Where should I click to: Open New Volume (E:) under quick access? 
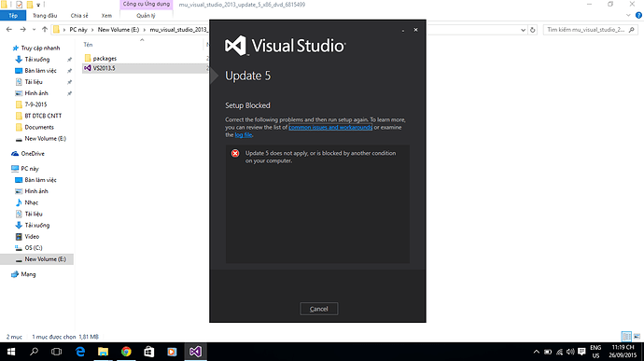[45, 139]
